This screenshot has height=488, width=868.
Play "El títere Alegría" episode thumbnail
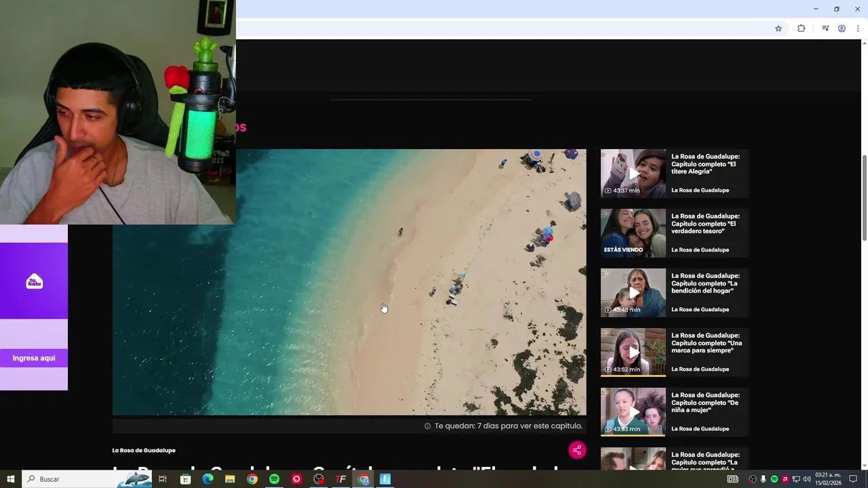pos(633,174)
